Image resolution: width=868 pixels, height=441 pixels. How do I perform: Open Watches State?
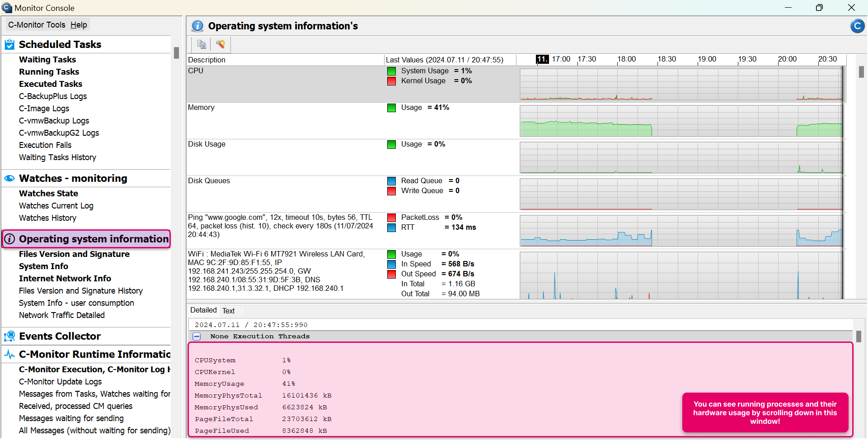[48, 194]
